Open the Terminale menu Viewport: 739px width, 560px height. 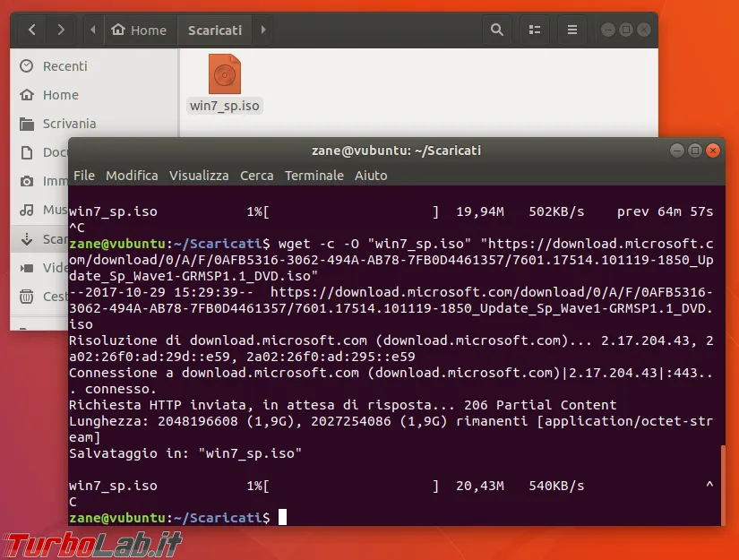(314, 176)
